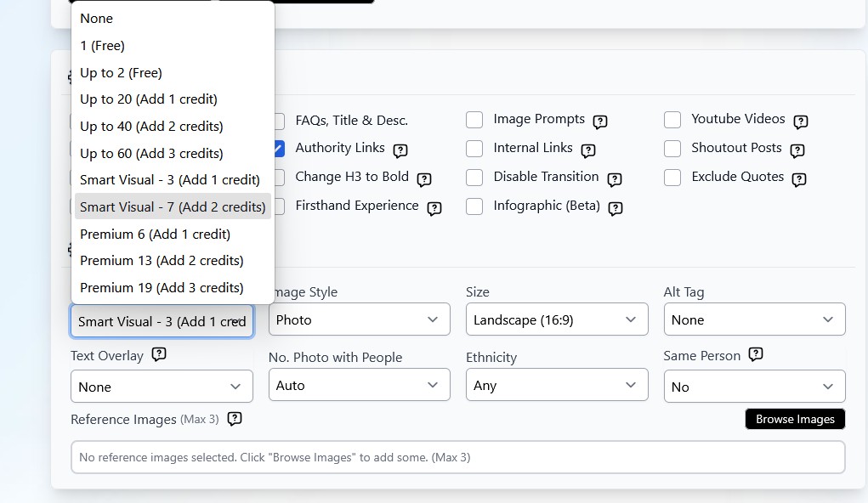
Task: Open the No. Photo with People dropdown
Action: pyautogui.click(x=360, y=385)
